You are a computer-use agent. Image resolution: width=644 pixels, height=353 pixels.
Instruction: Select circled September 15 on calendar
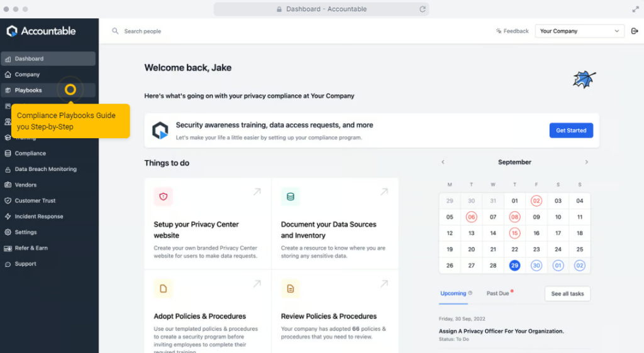514,233
